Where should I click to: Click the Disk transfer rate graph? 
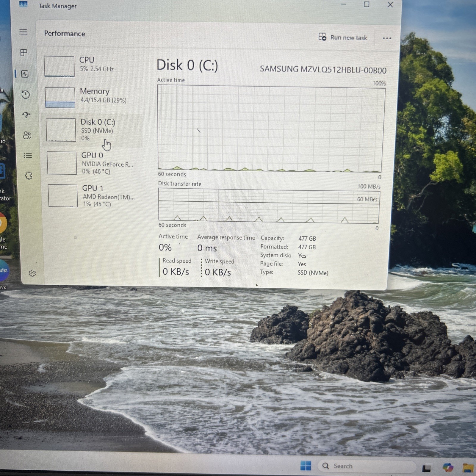pos(269,206)
